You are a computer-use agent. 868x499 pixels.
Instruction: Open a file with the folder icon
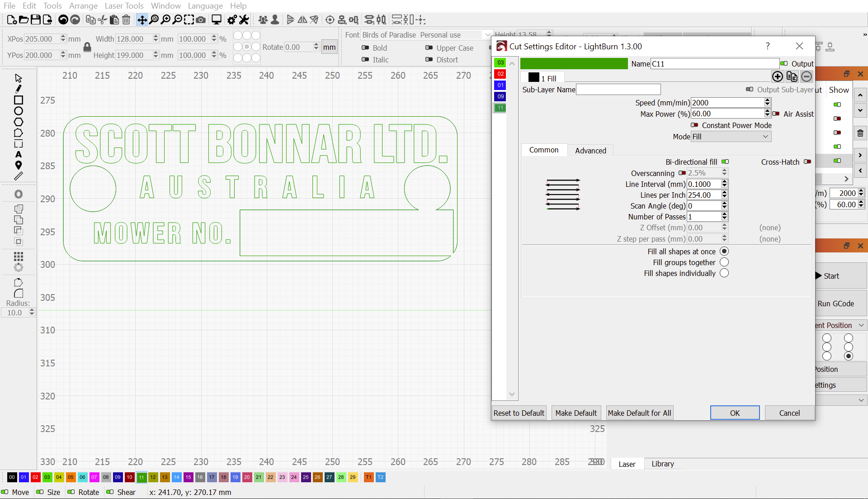click(x=24, y=20)
